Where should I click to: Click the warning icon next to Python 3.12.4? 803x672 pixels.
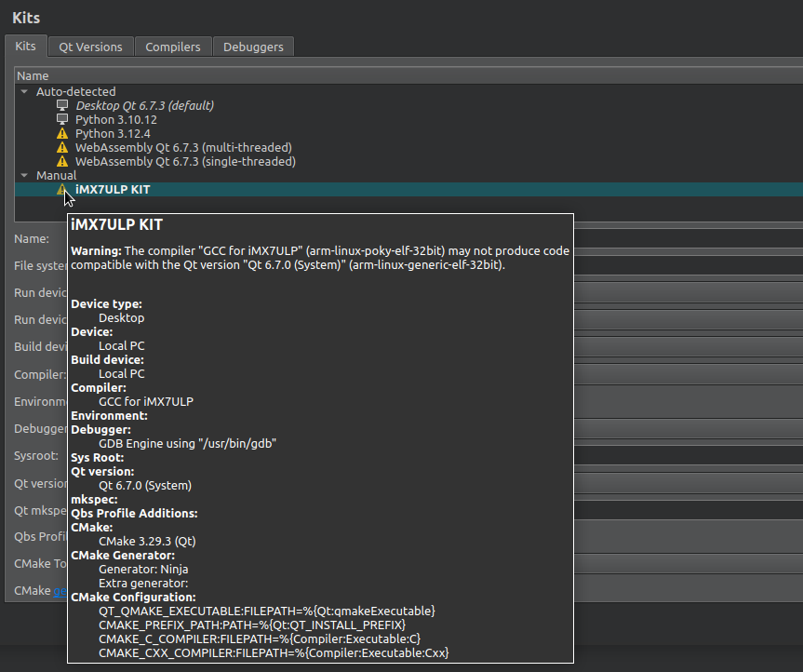pos(62,134)
